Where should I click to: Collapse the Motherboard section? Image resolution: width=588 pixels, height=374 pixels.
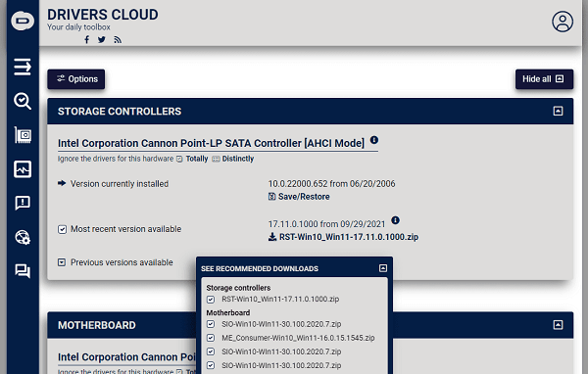tap(558, 324)
